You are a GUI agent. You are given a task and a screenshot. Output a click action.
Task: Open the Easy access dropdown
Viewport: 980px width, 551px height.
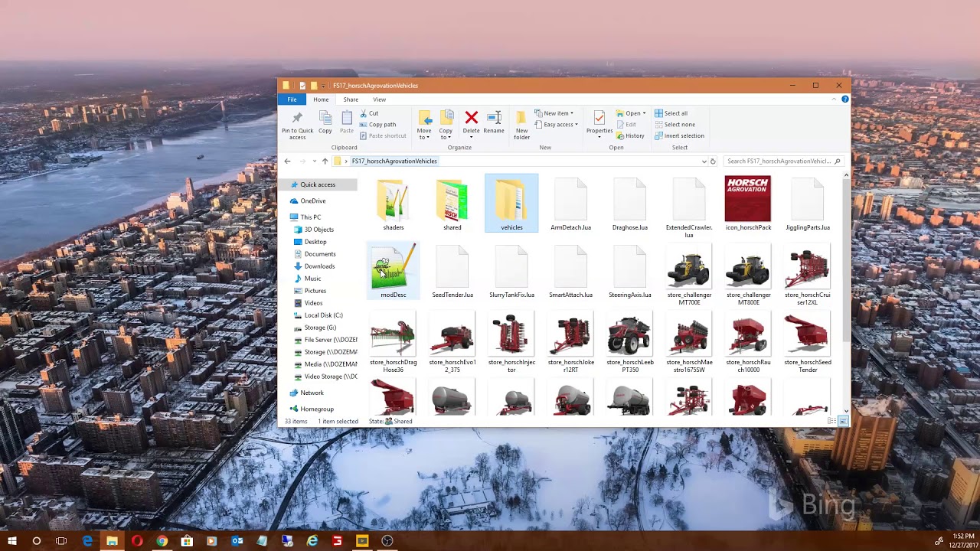coord(557,125)
